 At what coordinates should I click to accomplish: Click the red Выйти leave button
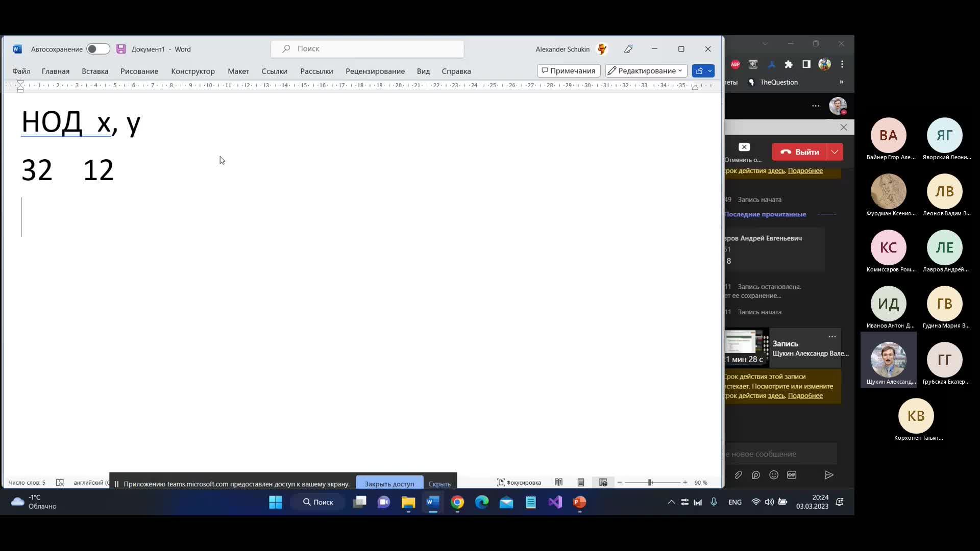click(799, 152)
